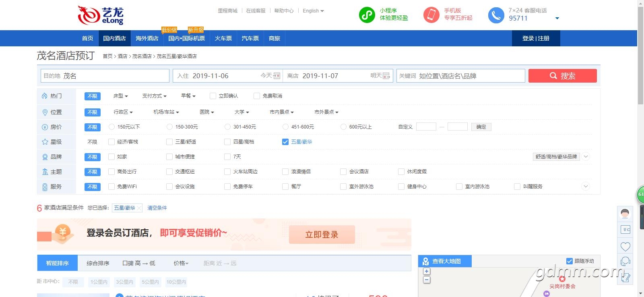Open the wallet sidebar icon

625,230
